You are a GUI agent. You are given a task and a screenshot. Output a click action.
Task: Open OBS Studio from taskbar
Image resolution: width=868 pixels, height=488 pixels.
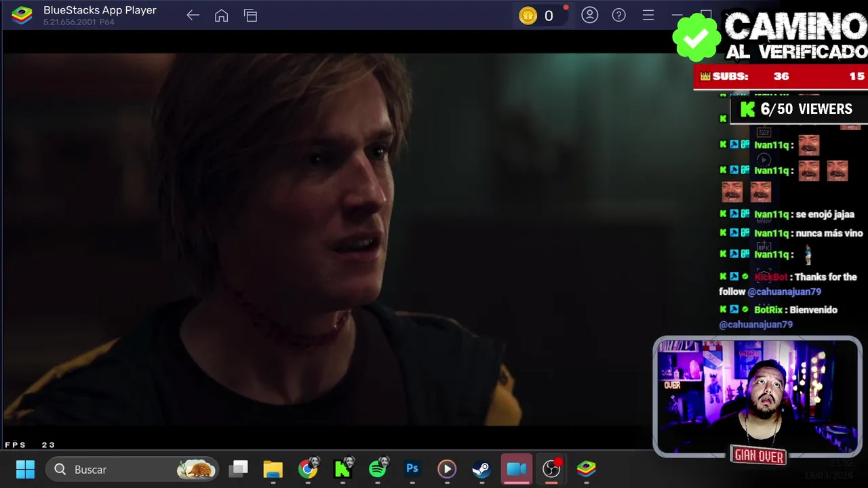pyautogui.click(x=552, y=468)
